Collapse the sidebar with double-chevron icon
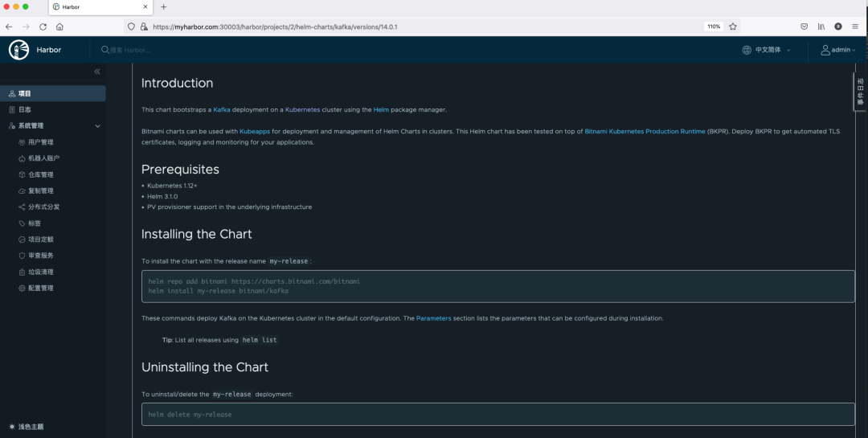868x438 pixels. point(97,72)
